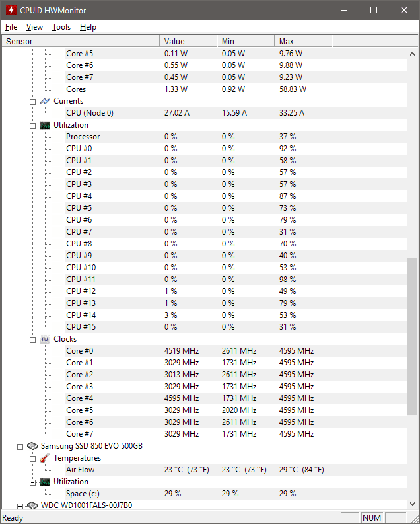Open the File menu

point(11,27)
